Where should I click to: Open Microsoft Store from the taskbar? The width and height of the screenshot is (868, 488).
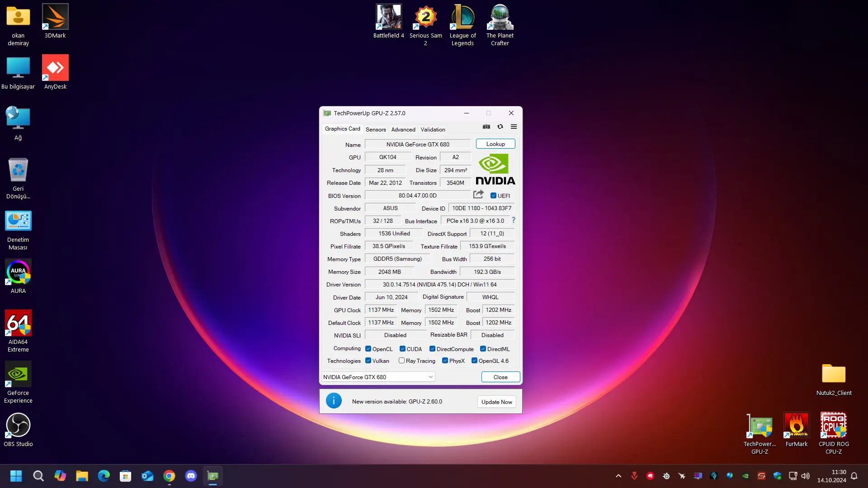coord(125,476)
